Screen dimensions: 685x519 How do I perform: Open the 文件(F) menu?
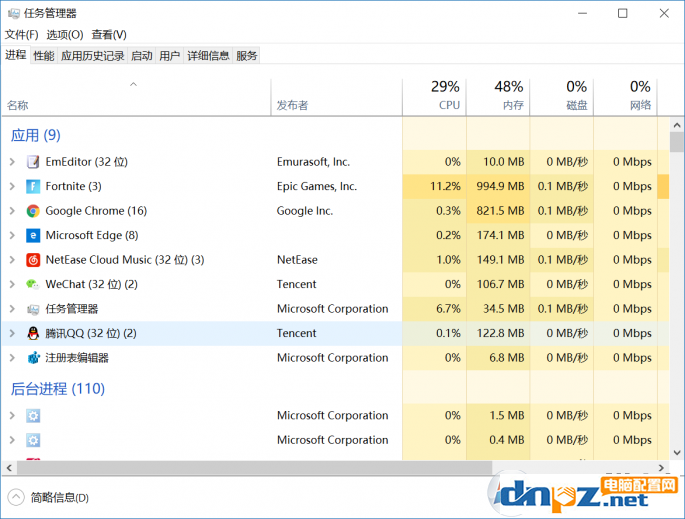coord(21,35)
